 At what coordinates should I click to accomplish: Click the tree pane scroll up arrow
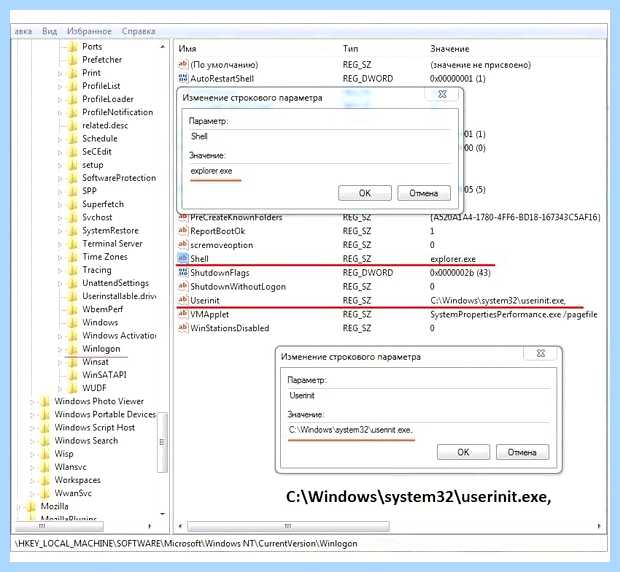click(x=163, y=46)
